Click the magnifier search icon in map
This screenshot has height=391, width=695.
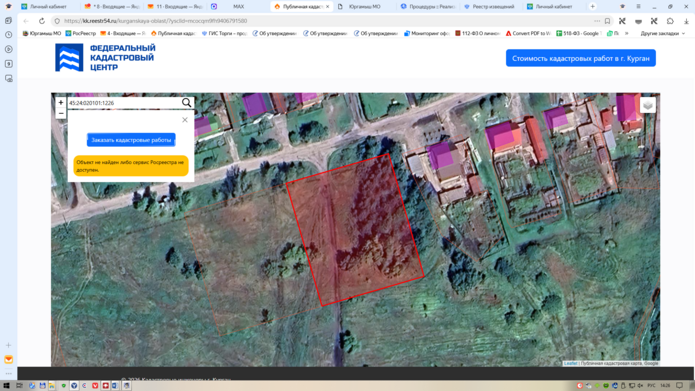pyautogui.click(x=187, y=102)
